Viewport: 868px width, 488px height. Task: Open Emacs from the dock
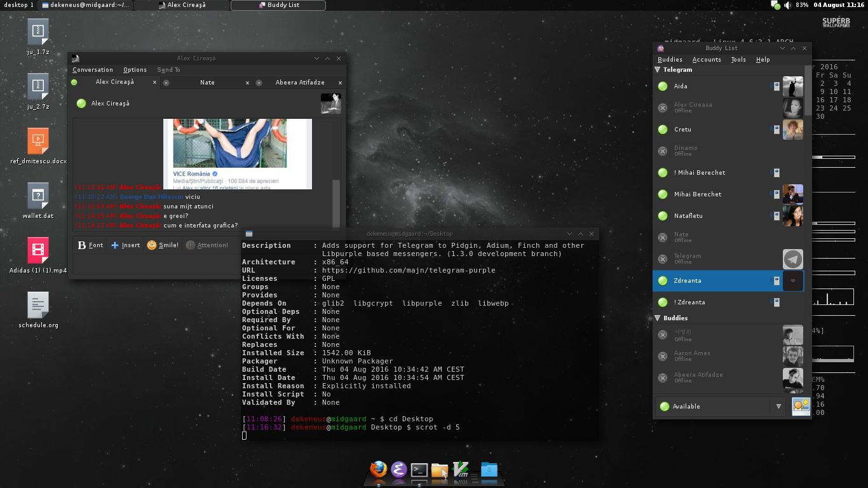399,470
